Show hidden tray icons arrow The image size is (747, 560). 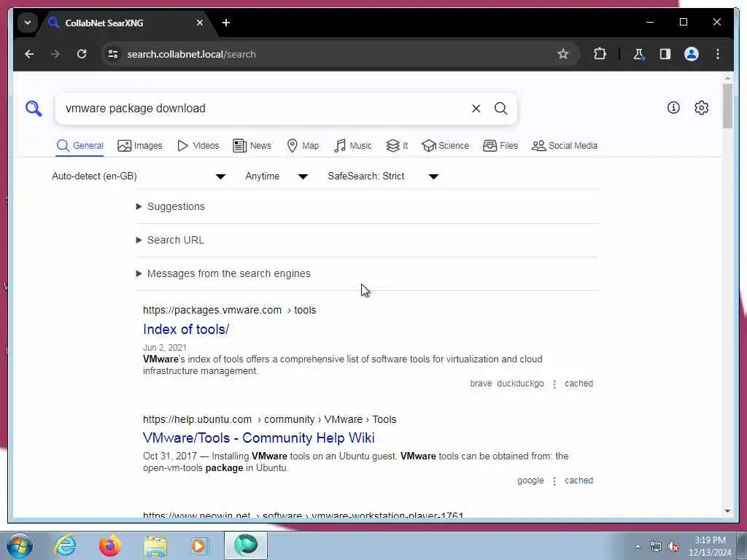click(x=638, y=547)
